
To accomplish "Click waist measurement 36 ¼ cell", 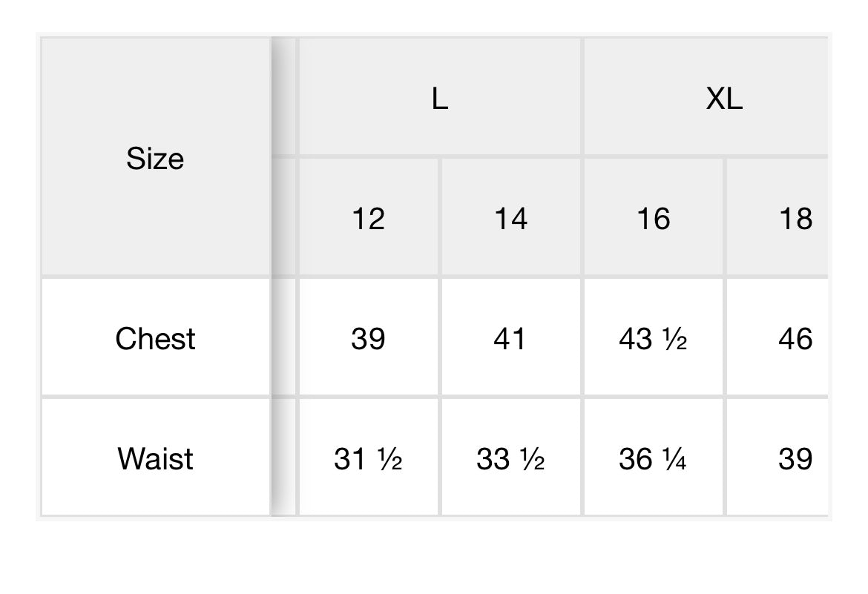I will click(x=653, y=459).
